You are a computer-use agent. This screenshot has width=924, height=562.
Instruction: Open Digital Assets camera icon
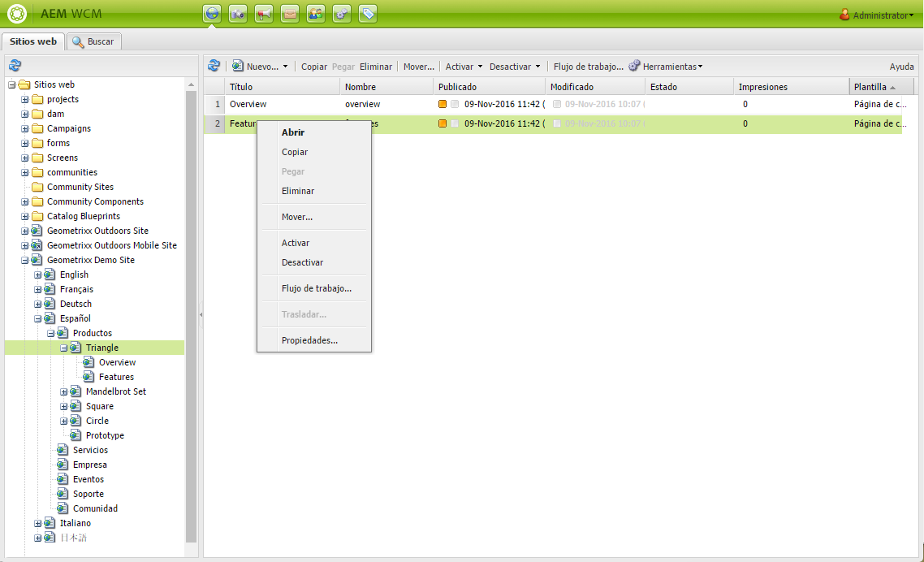point(238,14)
